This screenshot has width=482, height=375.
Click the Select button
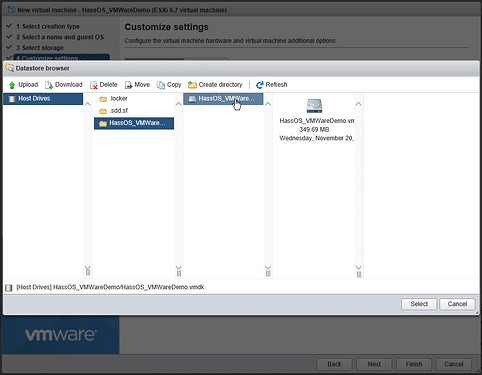(419, 304)
